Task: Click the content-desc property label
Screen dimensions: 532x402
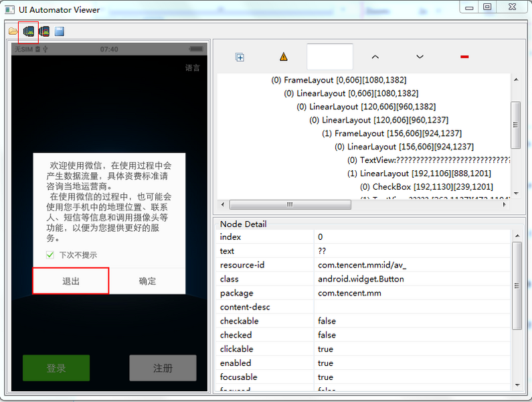Action: tap(245, 307)
